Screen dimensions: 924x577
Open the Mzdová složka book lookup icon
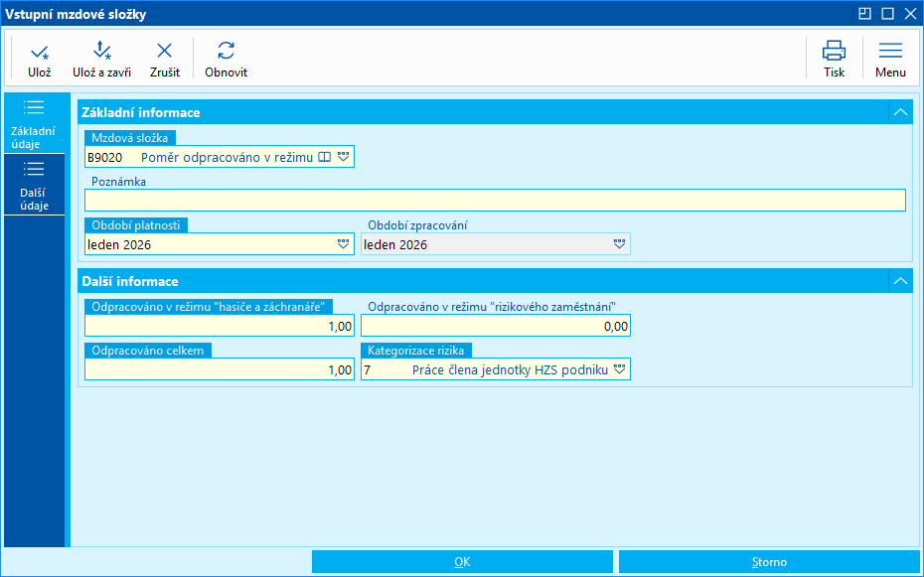click(325, 157)
